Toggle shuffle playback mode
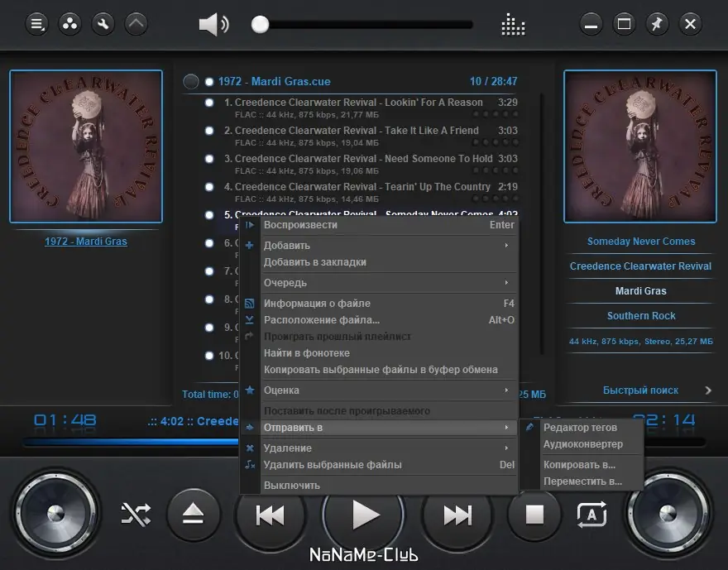The image size is (728, 570). [136, 515]
